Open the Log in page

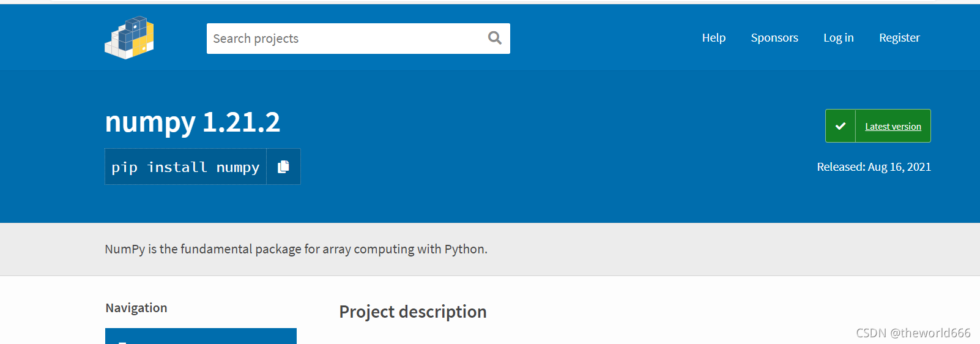[838, 38]
